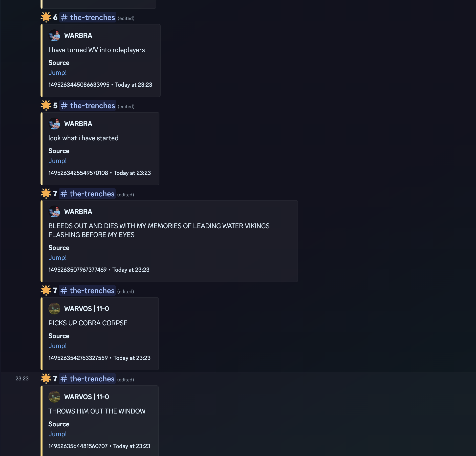Click the star emoji above the BLEEDS OUT embed
This screenshot has height=456, width=476.
(46, 194)
